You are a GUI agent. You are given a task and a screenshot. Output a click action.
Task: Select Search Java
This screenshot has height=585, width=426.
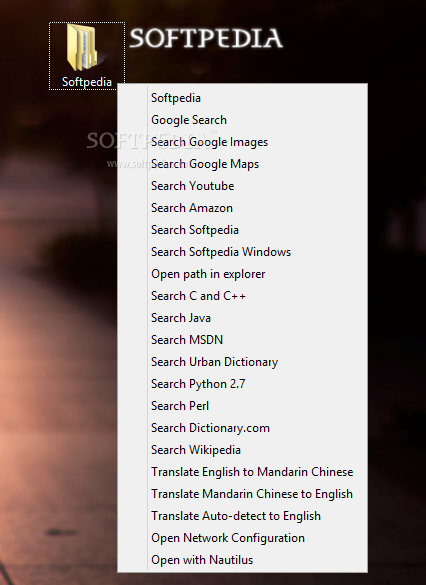(x=242, y=318)
